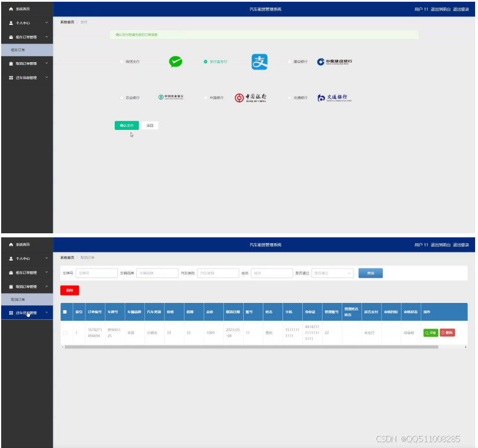
Task: Expand 取消订单管理 chevron in top screenshot sidebar
Action: 46,63
